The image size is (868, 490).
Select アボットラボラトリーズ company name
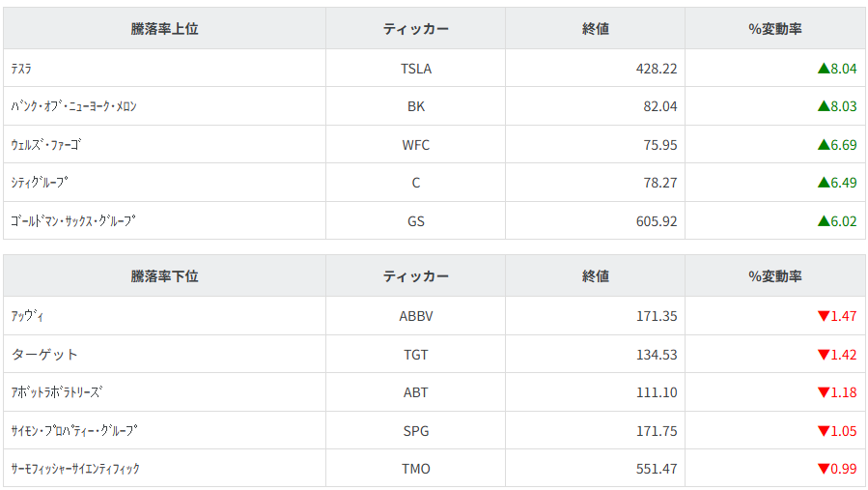[x=57, y=392]
